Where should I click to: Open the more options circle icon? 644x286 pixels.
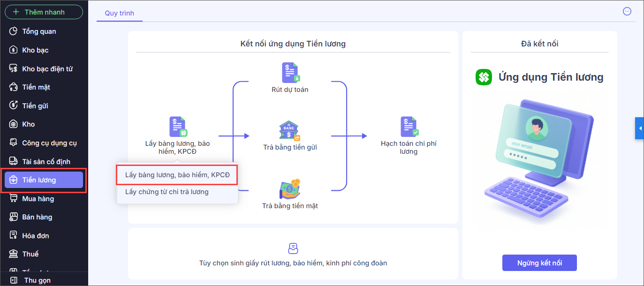tap(627, 12)
